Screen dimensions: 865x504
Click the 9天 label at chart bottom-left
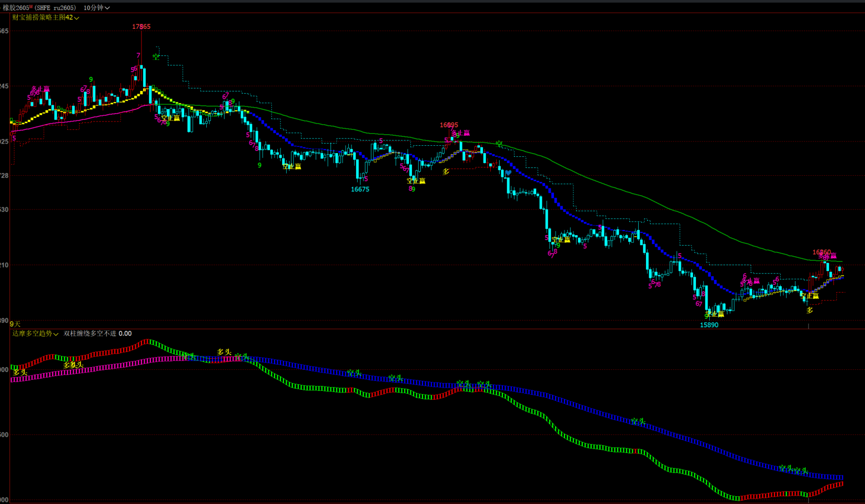tap(15, 324)
